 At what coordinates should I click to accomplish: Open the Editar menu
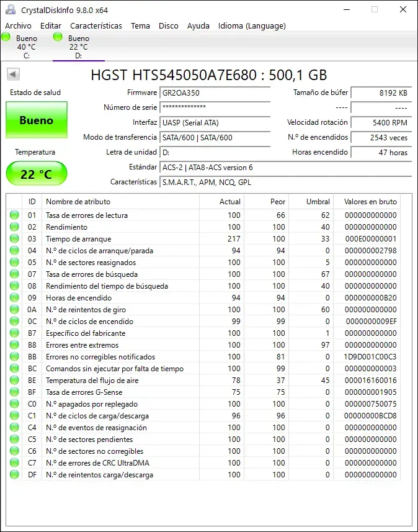tap(51, 26)
